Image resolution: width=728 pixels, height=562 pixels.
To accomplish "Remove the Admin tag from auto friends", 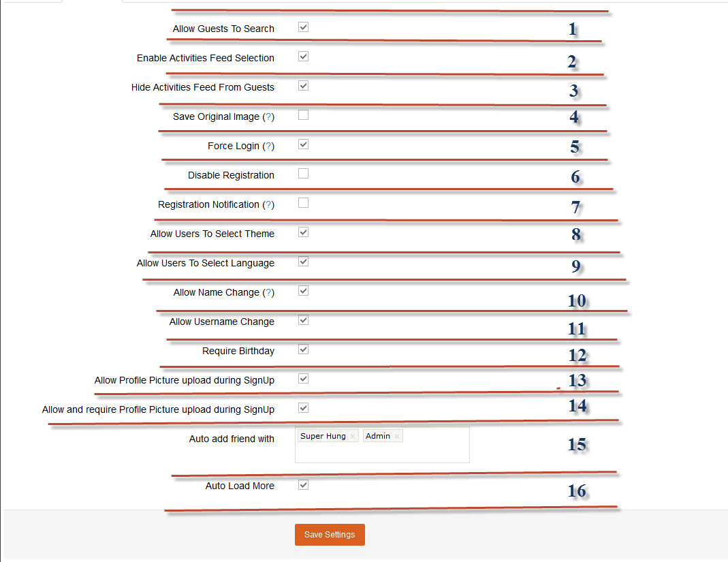I will (396, 437).
